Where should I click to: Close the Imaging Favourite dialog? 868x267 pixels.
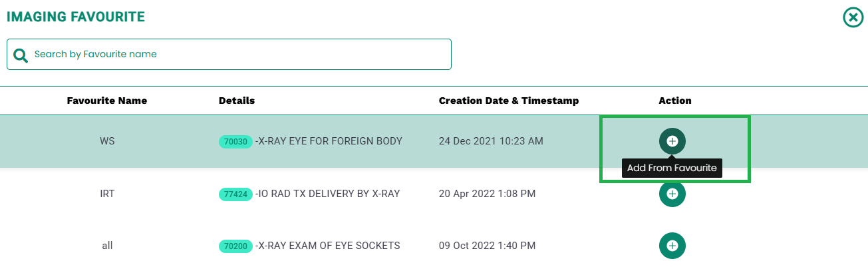(853, 17)
